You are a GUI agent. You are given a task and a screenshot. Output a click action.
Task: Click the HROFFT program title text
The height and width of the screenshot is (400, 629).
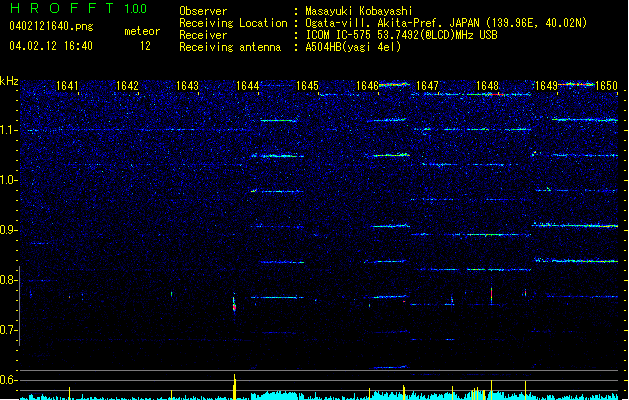point(62,8)
